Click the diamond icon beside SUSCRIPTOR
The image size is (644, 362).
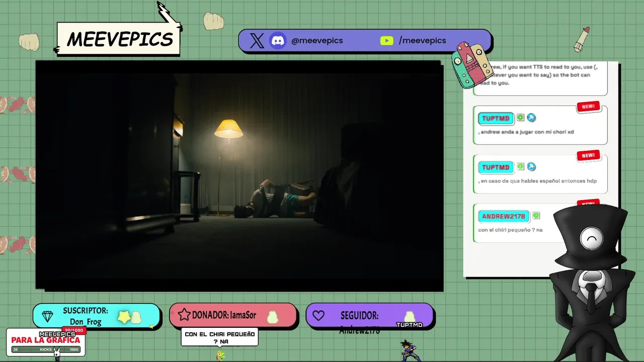coord(48,316)
